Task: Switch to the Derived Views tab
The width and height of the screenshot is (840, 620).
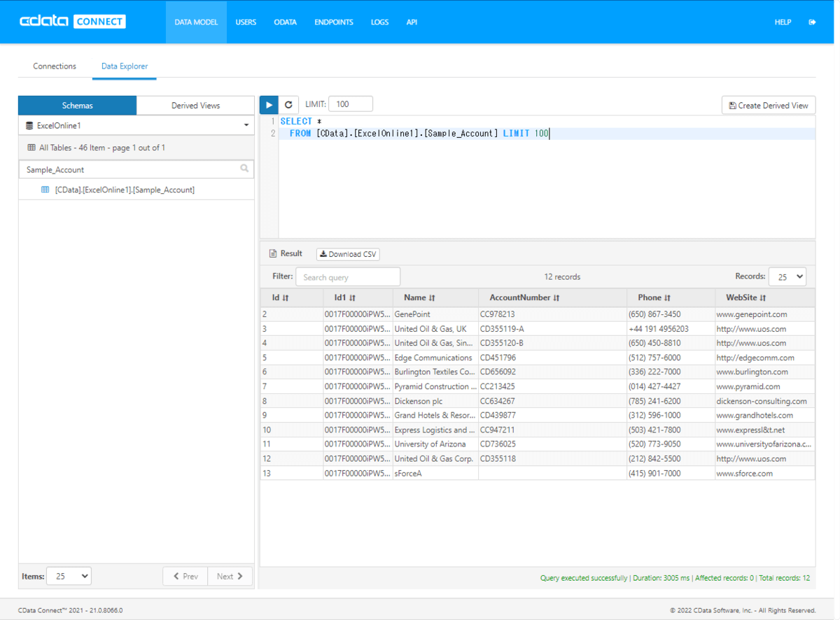Action: point(195,106)
